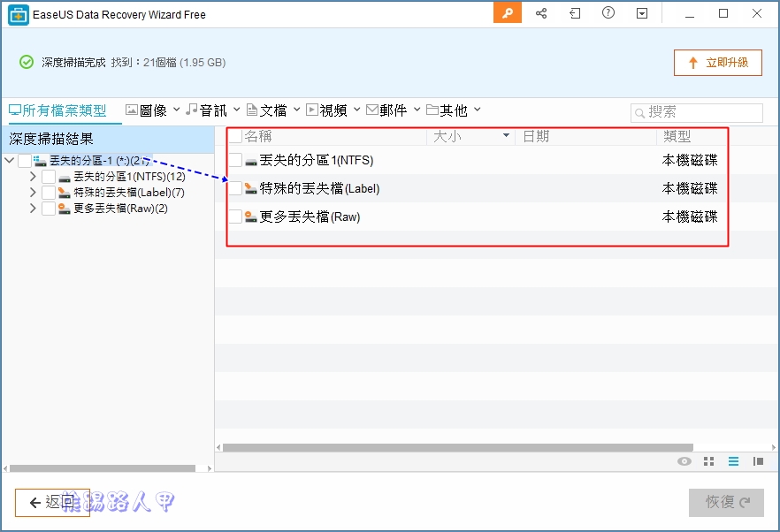Click the 深度掃描結果 panel header
This screenshot has height=532, width=780.
(108, 139)
